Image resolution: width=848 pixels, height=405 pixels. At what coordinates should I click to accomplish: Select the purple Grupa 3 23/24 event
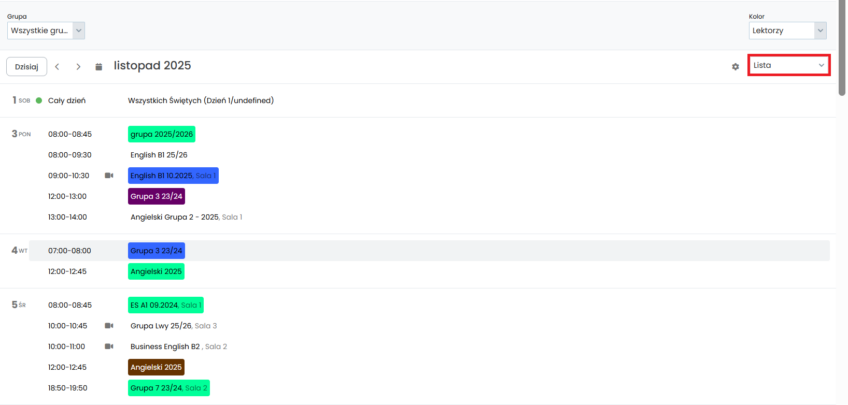tap(156, 196)
